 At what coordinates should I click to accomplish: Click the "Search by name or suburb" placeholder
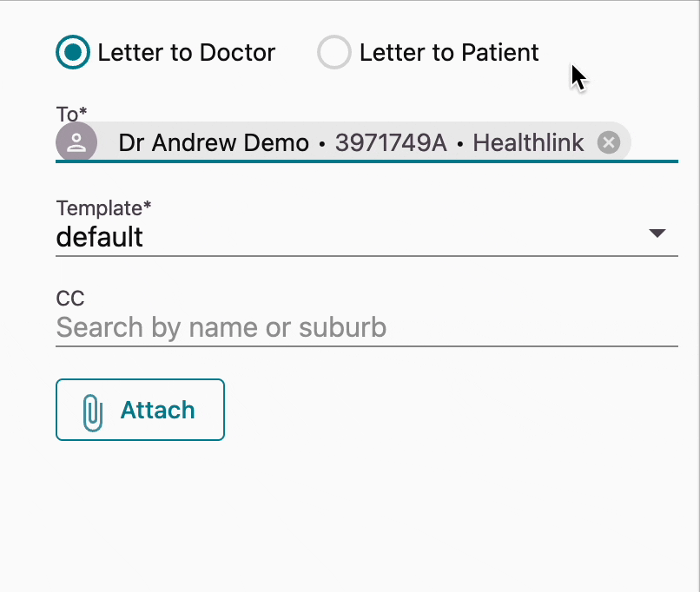coord(221,328)
